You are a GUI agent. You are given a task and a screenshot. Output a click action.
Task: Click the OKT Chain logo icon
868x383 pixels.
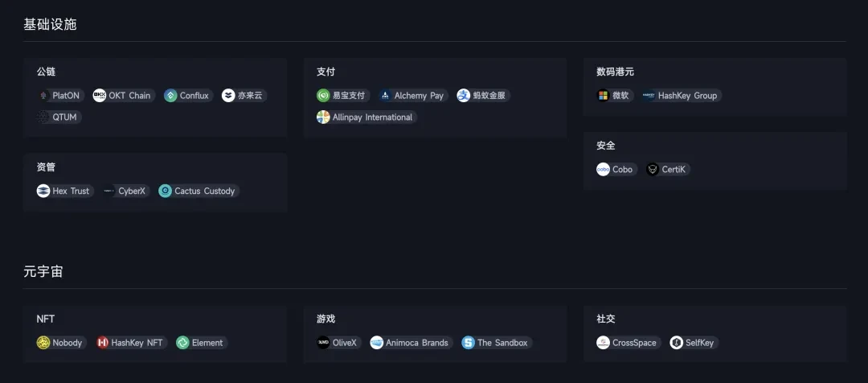[100, 96]
